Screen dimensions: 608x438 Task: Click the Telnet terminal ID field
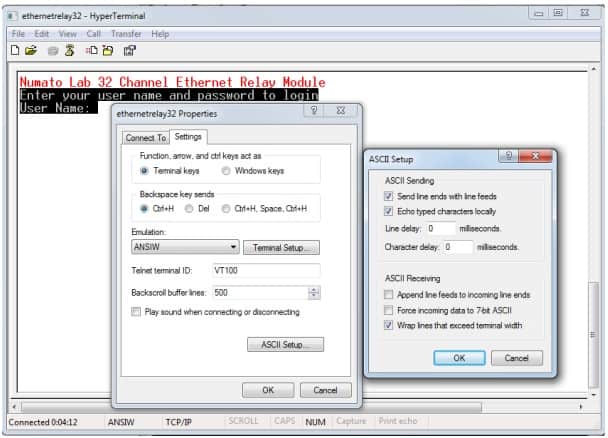point(265,270)
